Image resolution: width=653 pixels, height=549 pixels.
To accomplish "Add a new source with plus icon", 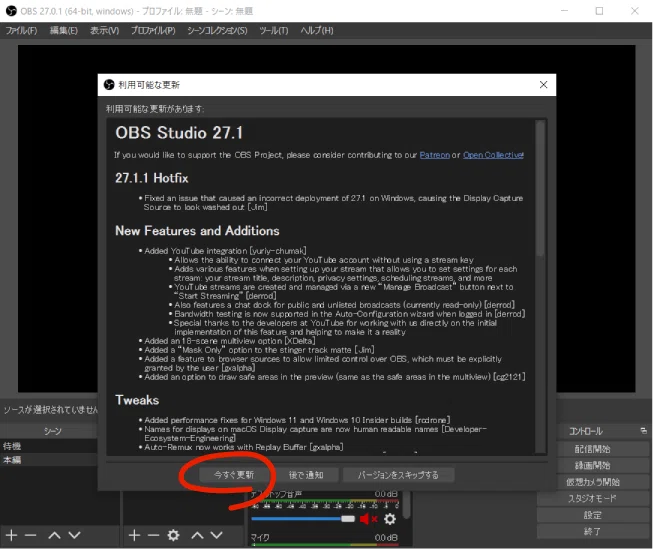I will pyautogui.click(x=134, y=535).
